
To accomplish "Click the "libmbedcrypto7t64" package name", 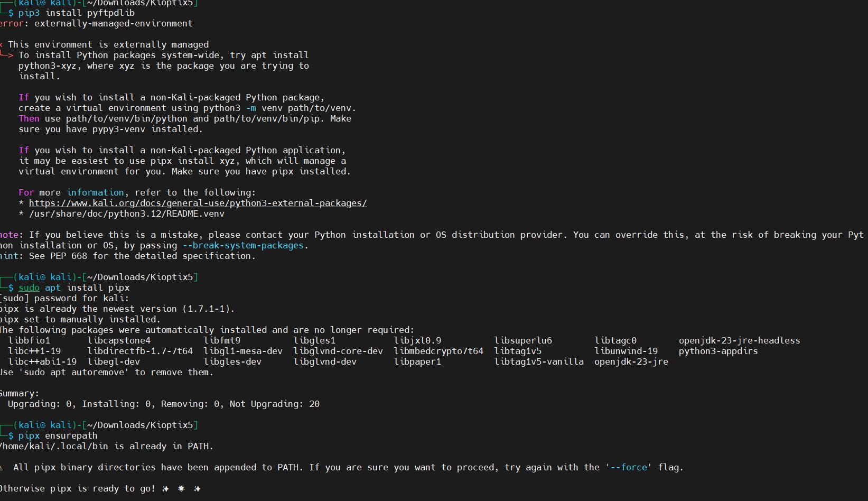I will (x=438, y=351).
